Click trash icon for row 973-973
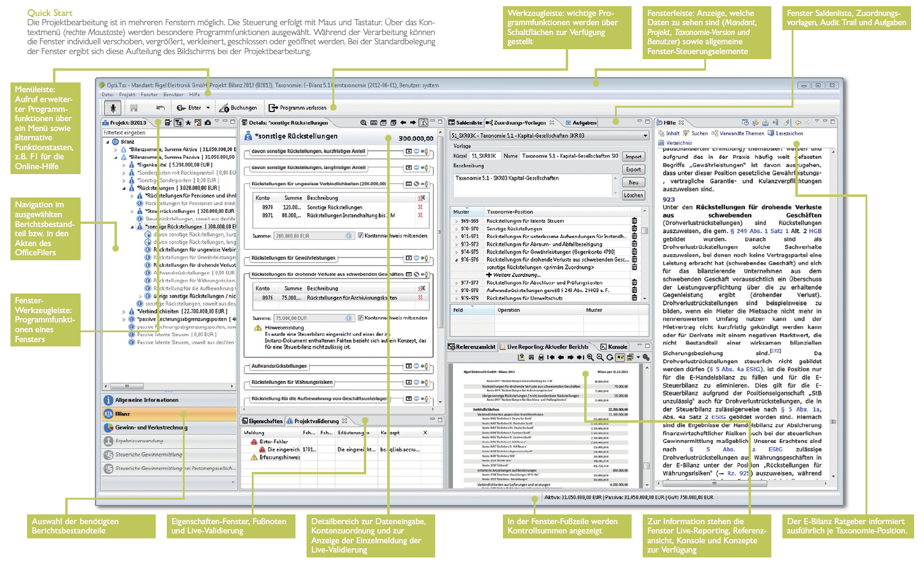The height and width of the screenshot is (571, 924). (x=634, y=244)
